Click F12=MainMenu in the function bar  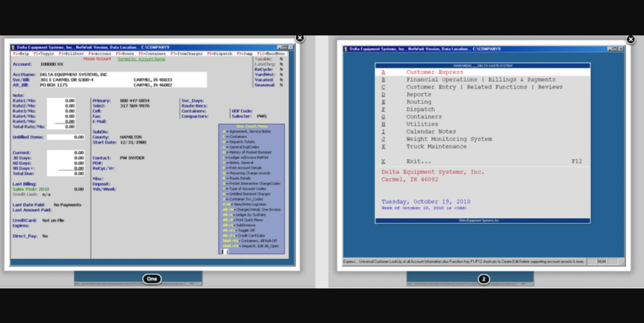pos(271,54)
